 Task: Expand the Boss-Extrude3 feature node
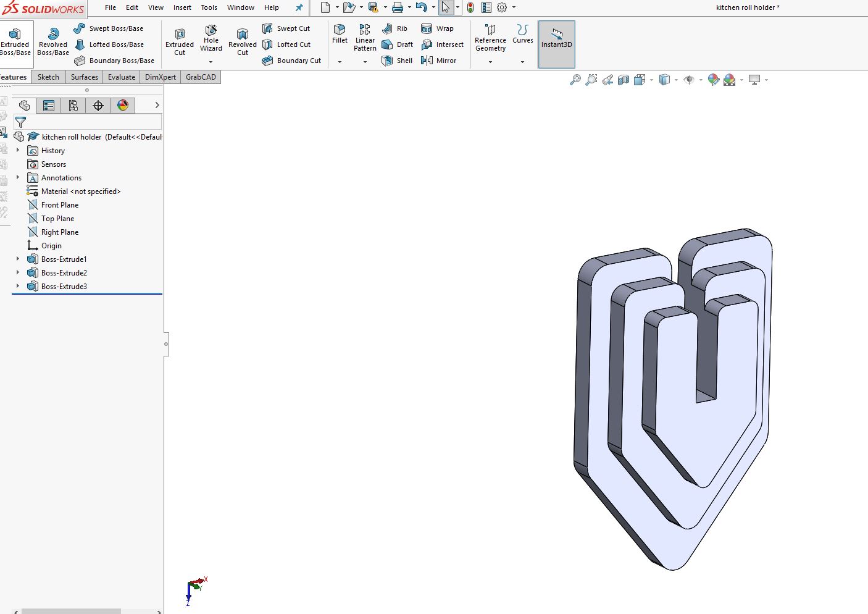[18, 286]
